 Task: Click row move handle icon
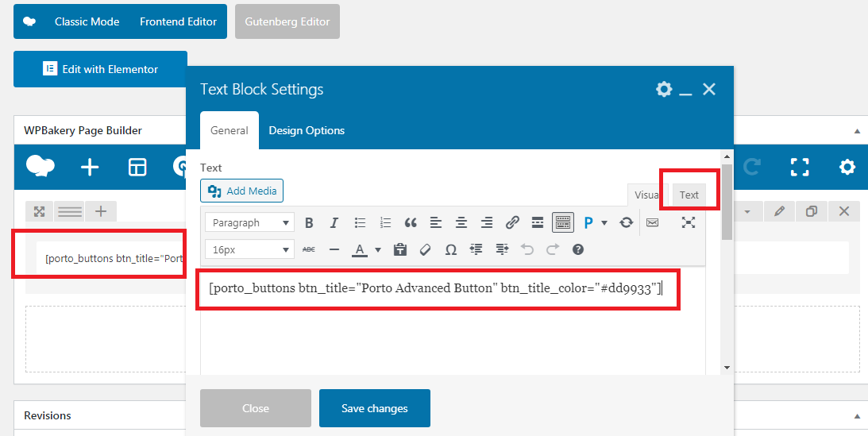tap(39, 210)
